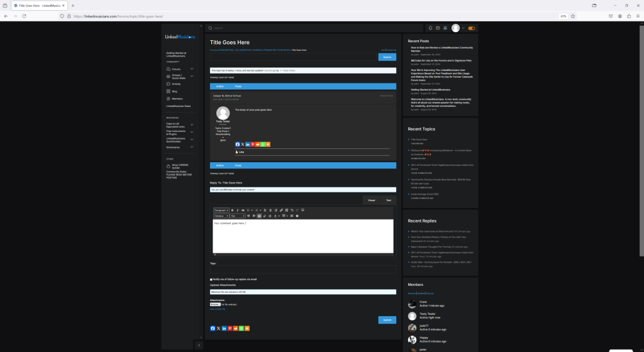
Task: Open a new browser tab
Action: tap(73, 6)
